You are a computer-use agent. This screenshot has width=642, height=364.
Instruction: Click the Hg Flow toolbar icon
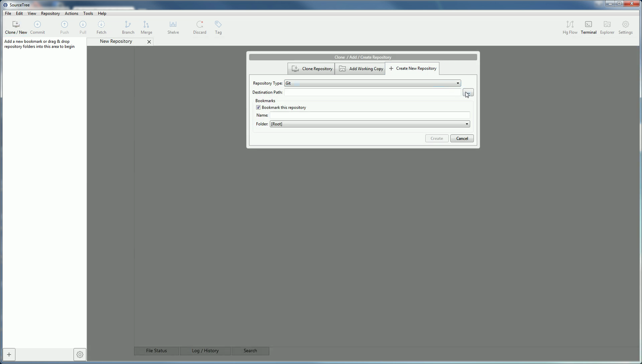pyautogui.click(x=570, y=27)
